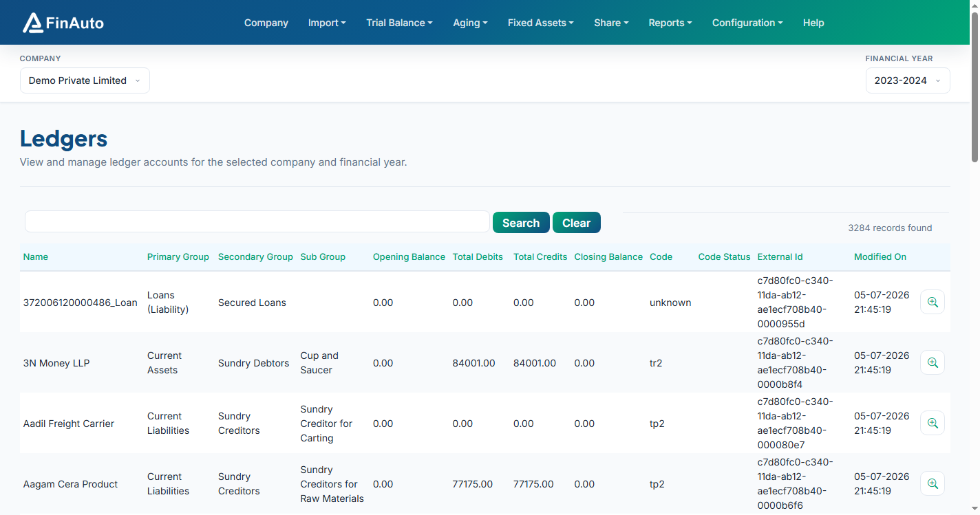
Task: Expand the Fixed Assets menu
Action: click(x=541, y=23)
